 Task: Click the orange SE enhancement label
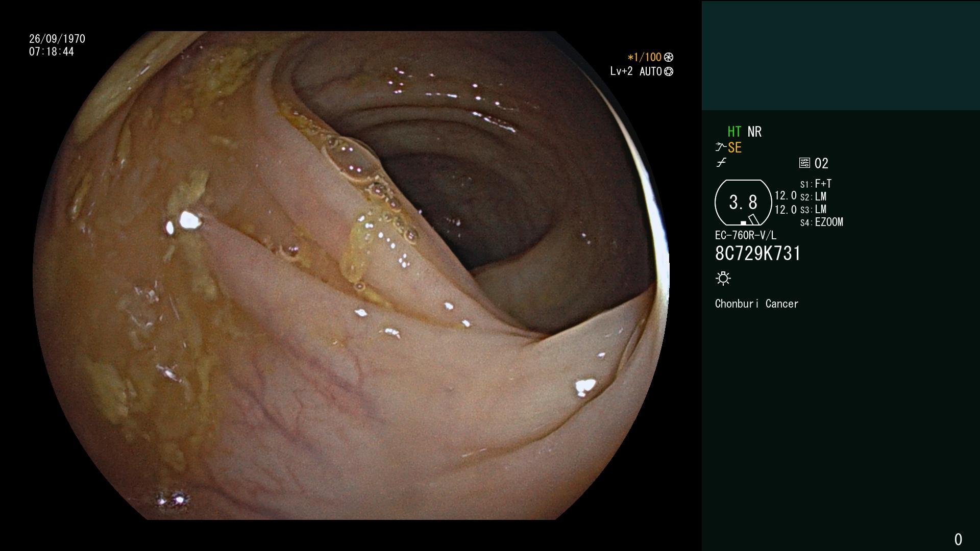tap(734, 148)
